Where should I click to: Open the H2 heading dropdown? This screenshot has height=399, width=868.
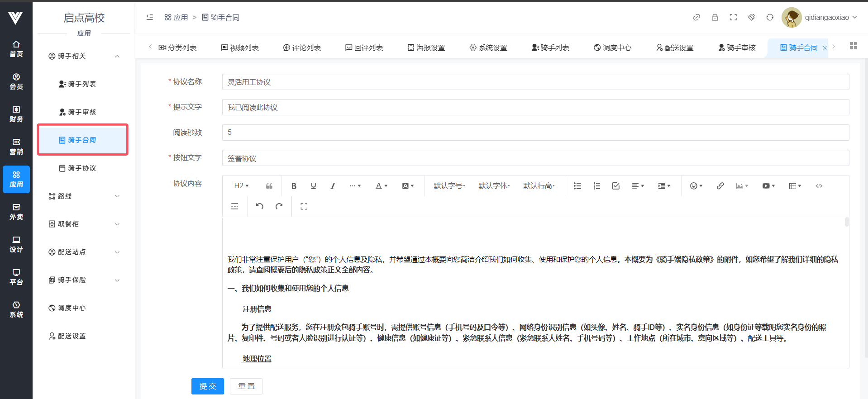coord(241,186)
